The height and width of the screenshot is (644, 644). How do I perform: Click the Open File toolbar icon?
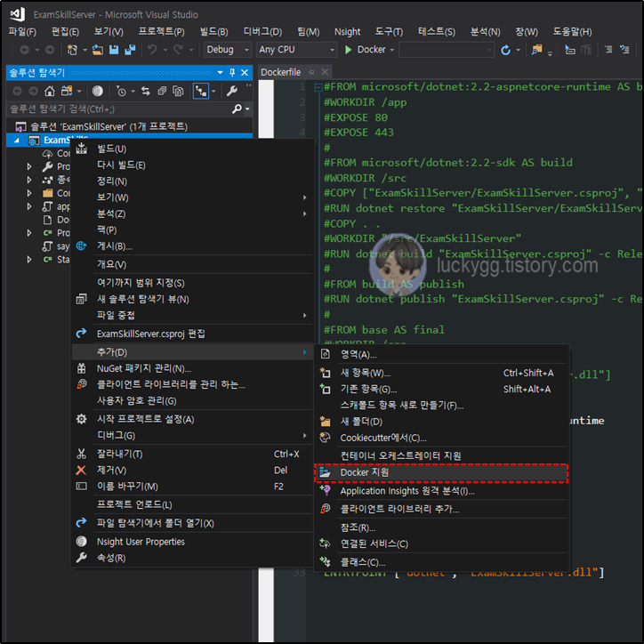point(98,50)
